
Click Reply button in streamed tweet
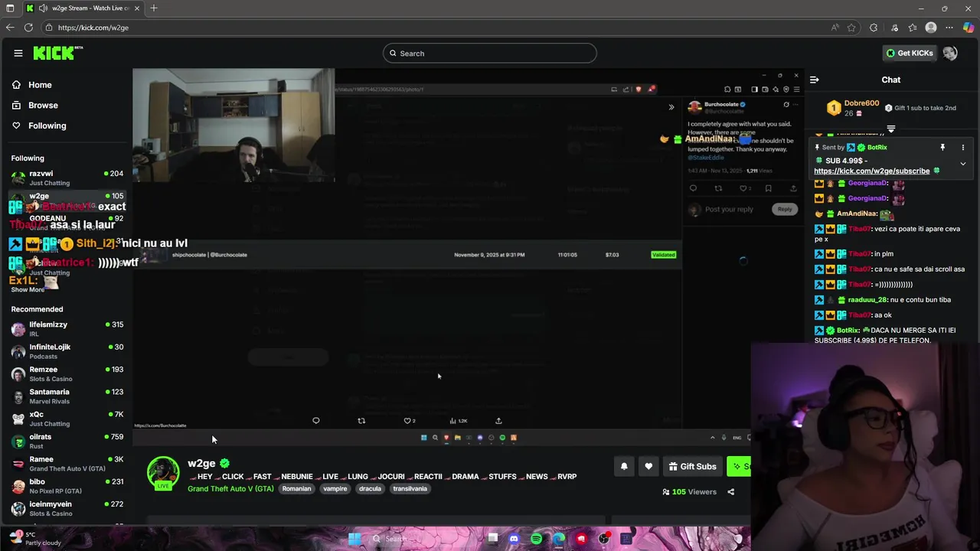(785, 209)
